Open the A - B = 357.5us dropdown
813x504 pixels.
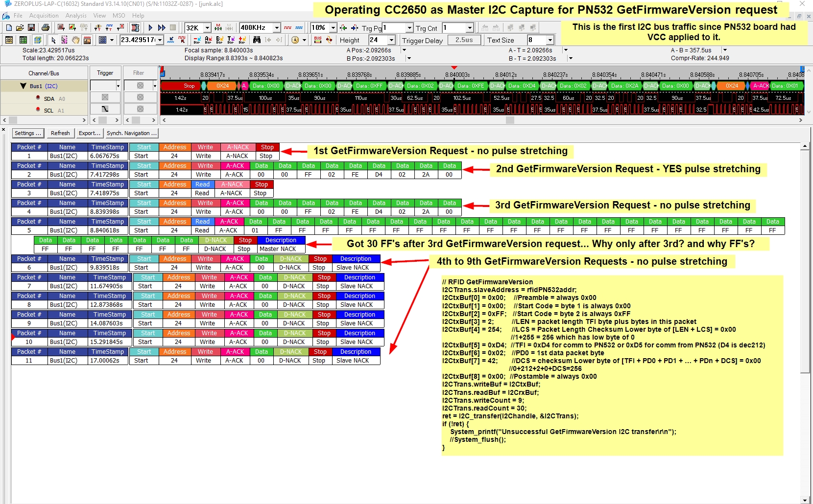[x=725, y=50]
